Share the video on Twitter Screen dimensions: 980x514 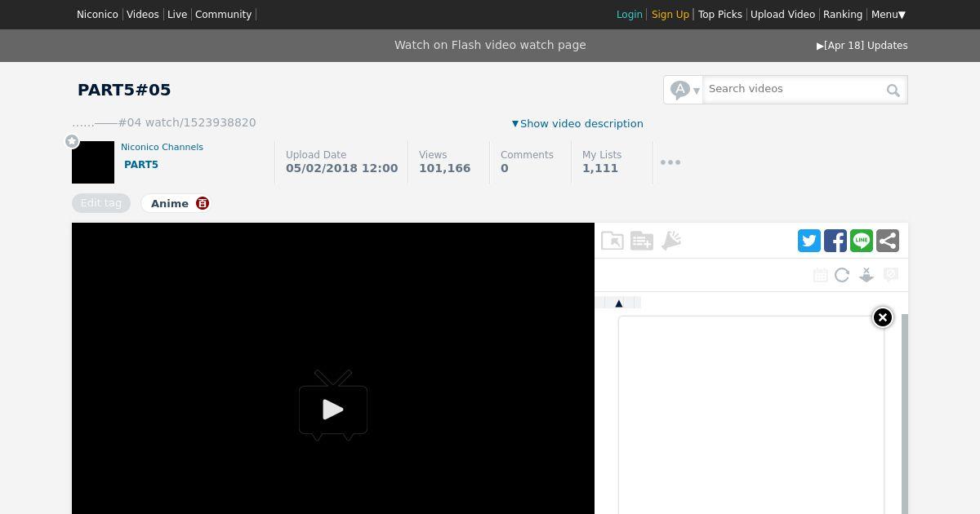(x=809, y=241)
